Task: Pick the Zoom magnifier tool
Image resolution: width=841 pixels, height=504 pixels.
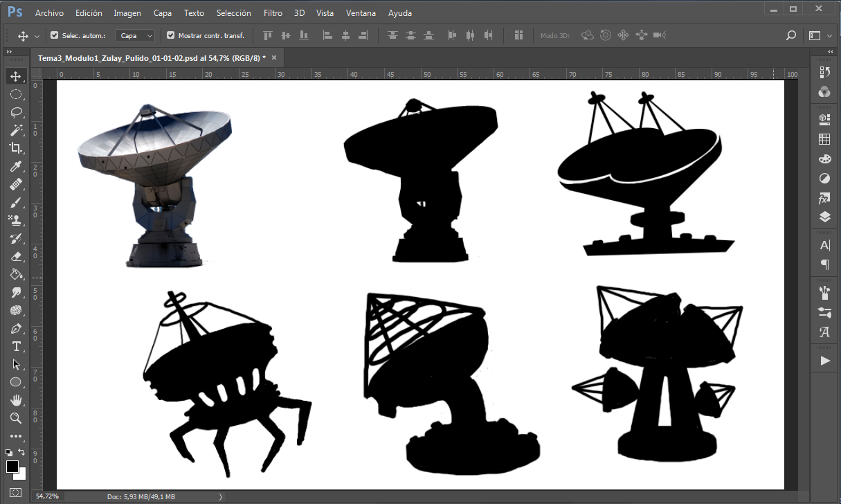Action: coord(16,418)
